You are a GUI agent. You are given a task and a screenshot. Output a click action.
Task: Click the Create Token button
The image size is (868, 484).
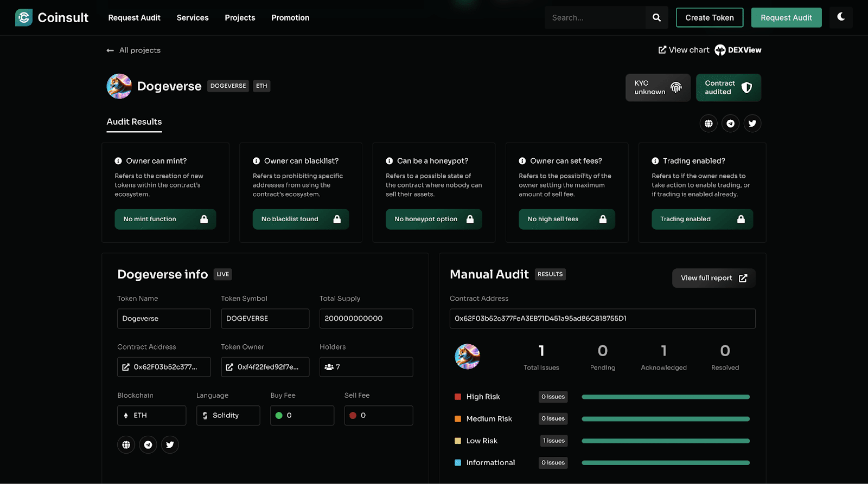[709, 17]
